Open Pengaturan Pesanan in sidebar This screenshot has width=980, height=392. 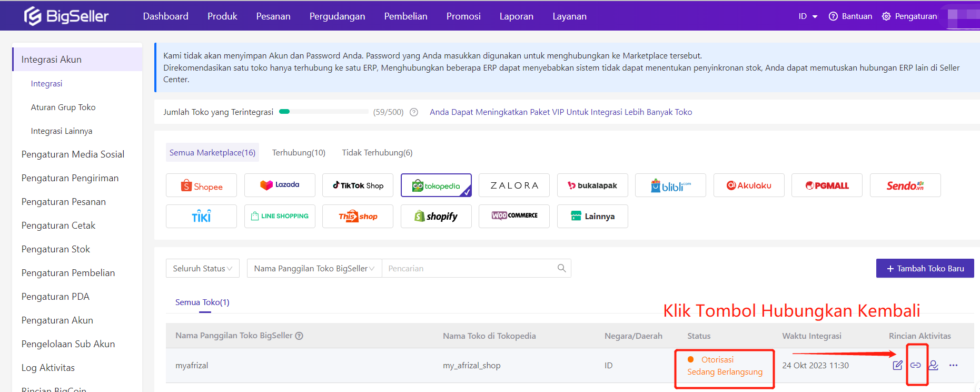[x=64, y=202]
